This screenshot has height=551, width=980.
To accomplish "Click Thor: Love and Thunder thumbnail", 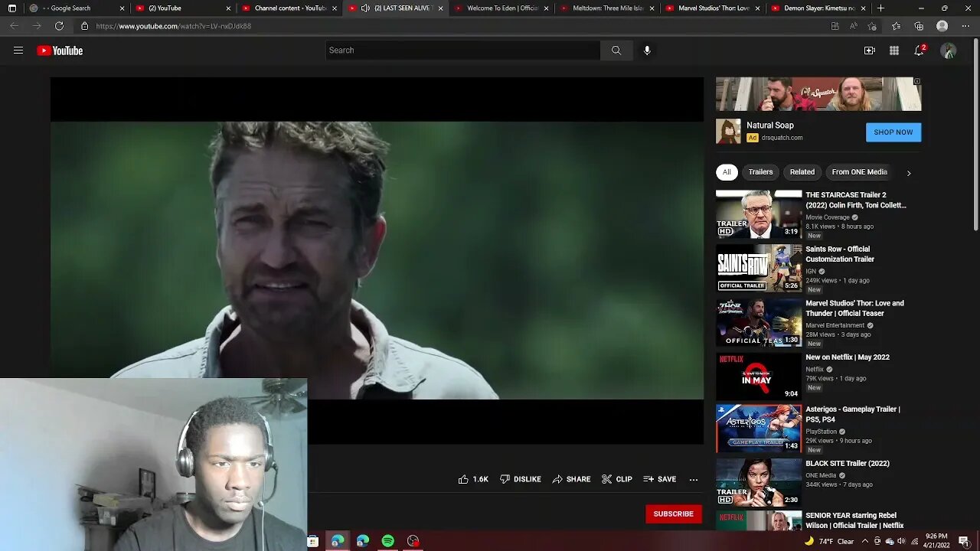I will (759, 322).
